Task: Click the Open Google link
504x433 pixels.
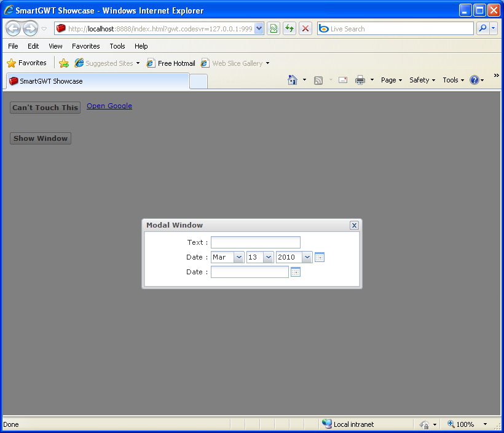Action: tap(109, 106)
